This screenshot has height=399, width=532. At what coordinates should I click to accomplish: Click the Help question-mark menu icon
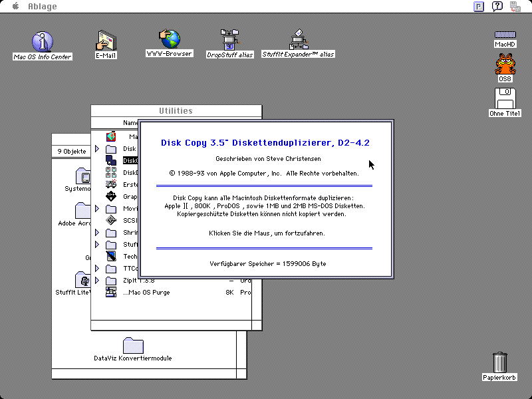tap(497, 6)
